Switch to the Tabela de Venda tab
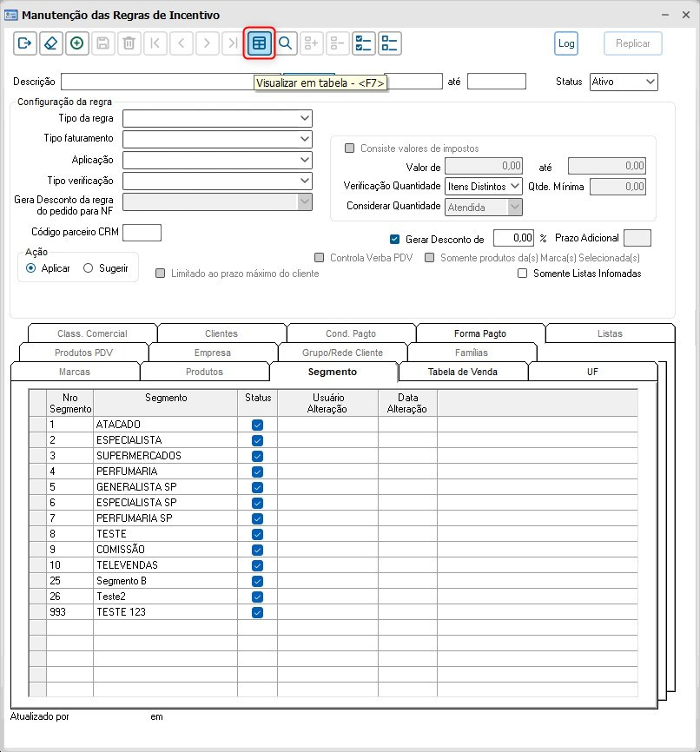Screen dimensions: 700x752 (x=463, y=372)
